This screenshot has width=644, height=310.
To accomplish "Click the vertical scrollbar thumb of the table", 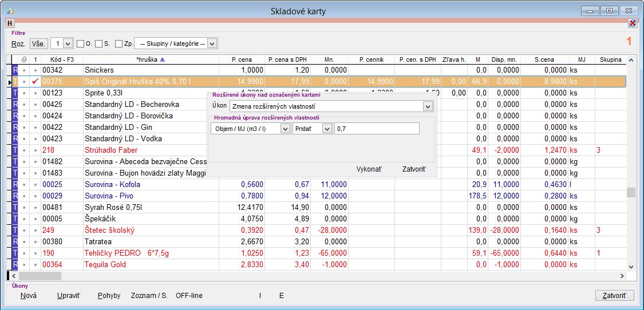I will click(631, 192).
